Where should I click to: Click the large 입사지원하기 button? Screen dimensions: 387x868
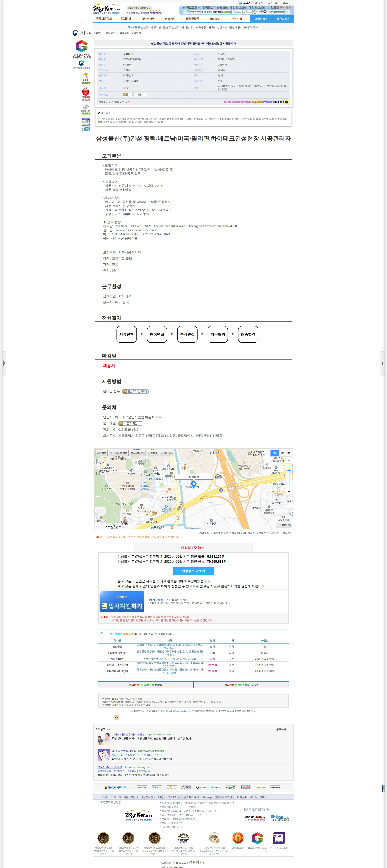pos(122,601)
